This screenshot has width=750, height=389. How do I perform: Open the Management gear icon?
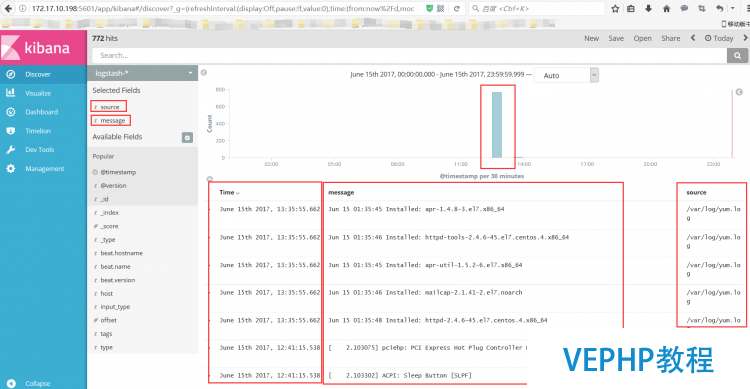11,168
